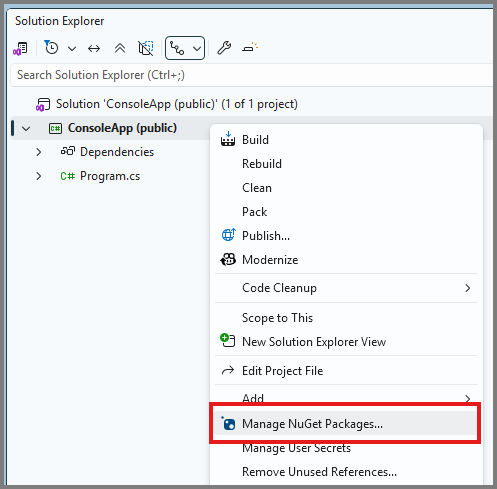Select Manage User Secrets
The image size is (497, 489).
point(346,449)
